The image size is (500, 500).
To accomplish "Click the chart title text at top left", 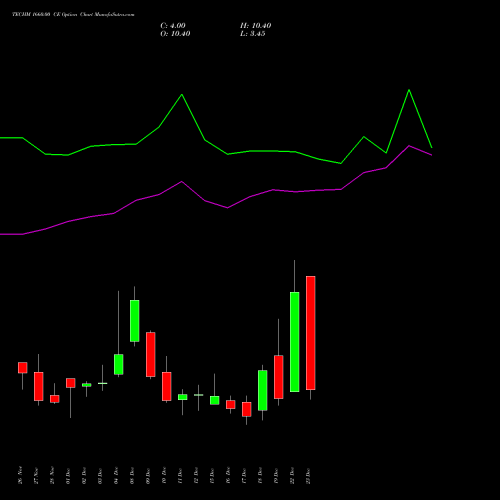I will coord(73,15).
